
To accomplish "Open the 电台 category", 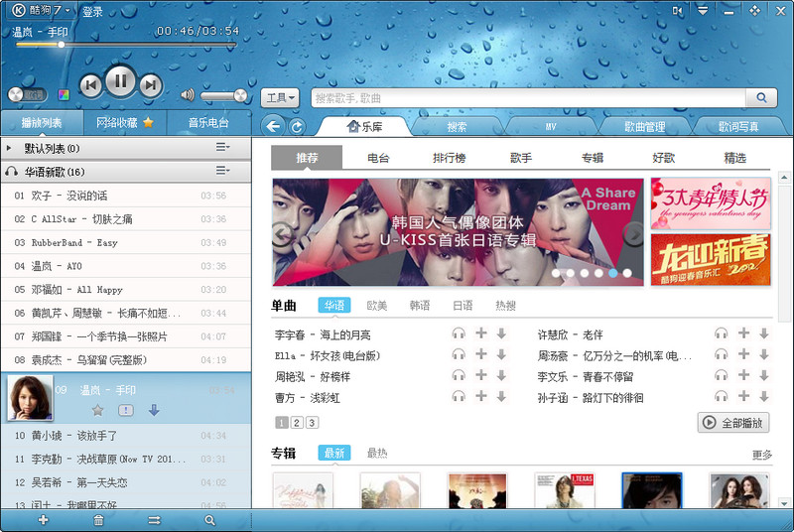I will tap(378, 158).
